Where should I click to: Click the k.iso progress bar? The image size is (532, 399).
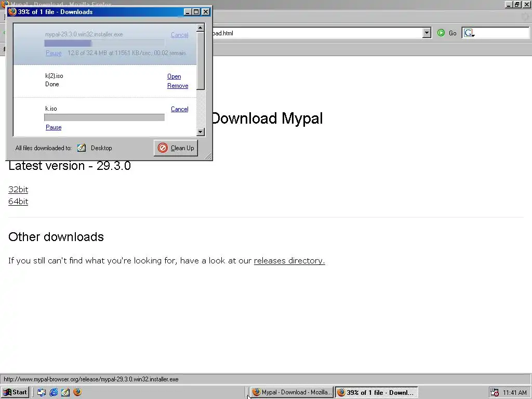click(104, 117)
